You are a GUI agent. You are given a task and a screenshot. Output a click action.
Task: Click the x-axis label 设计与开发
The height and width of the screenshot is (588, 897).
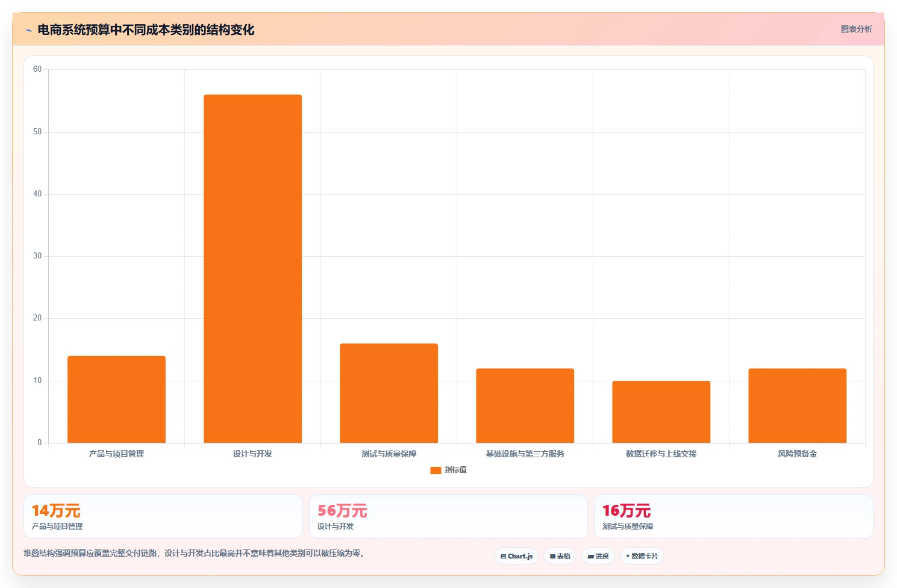click(252, 454)
